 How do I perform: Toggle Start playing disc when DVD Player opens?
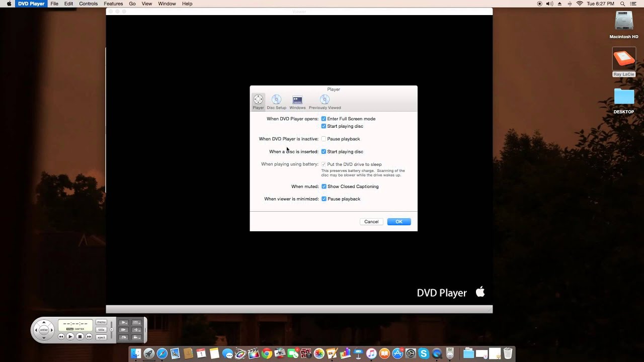[324, 126]
